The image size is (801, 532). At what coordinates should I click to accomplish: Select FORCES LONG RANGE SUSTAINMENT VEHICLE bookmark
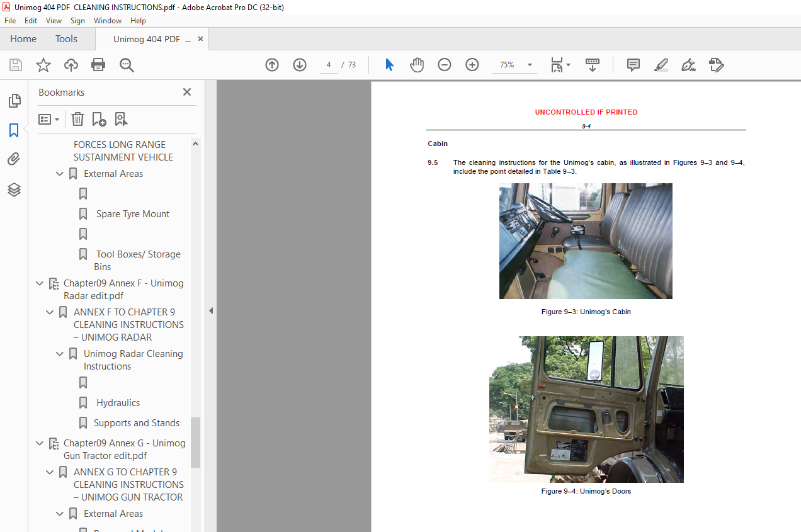(123, 151)
